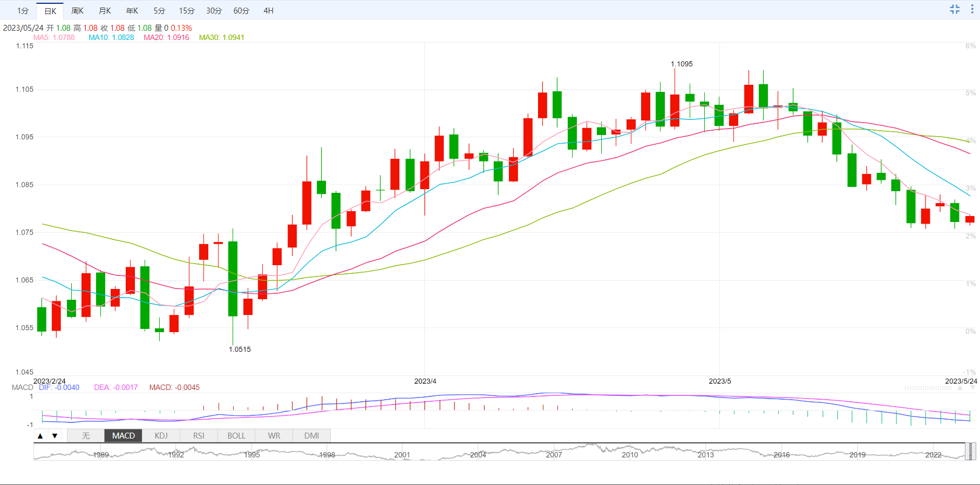
Task: Click the MACD: -0.0045 value readout
Action: coord(174,387)
